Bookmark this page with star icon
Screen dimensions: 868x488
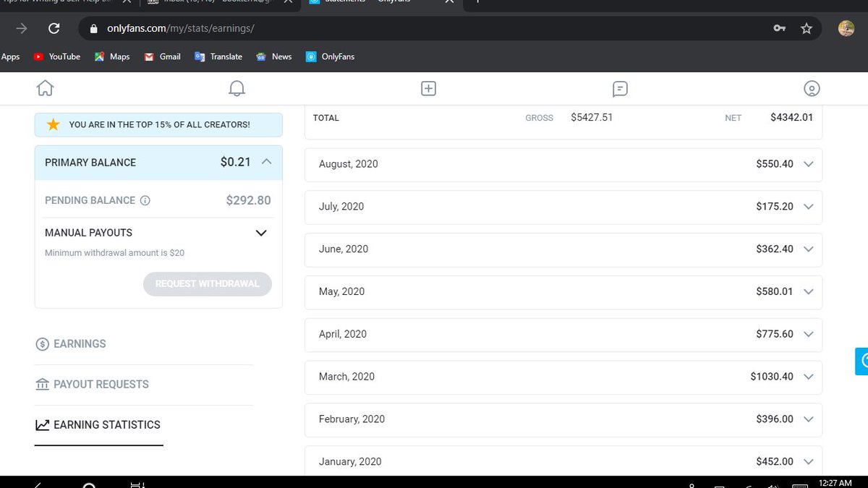[807, 29]
